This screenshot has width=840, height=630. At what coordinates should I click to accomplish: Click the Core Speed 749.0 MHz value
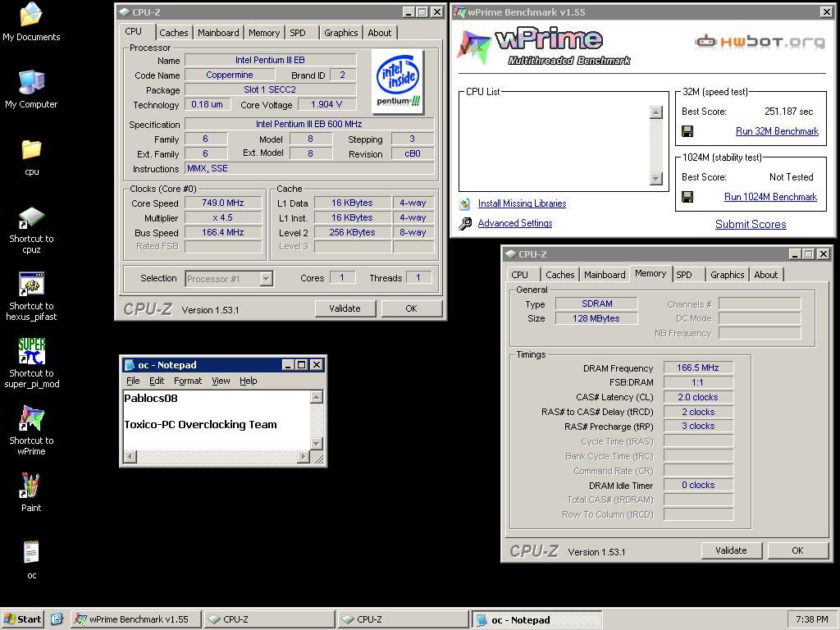click(x=223, y=203)
